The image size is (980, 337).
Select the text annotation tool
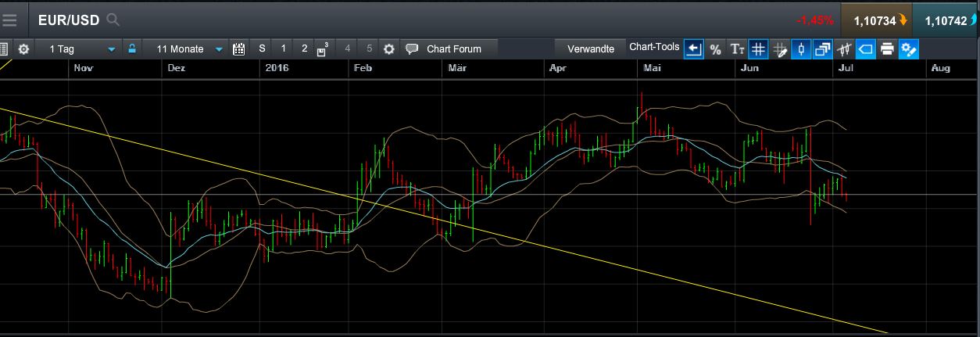click(x=737, y=49)
